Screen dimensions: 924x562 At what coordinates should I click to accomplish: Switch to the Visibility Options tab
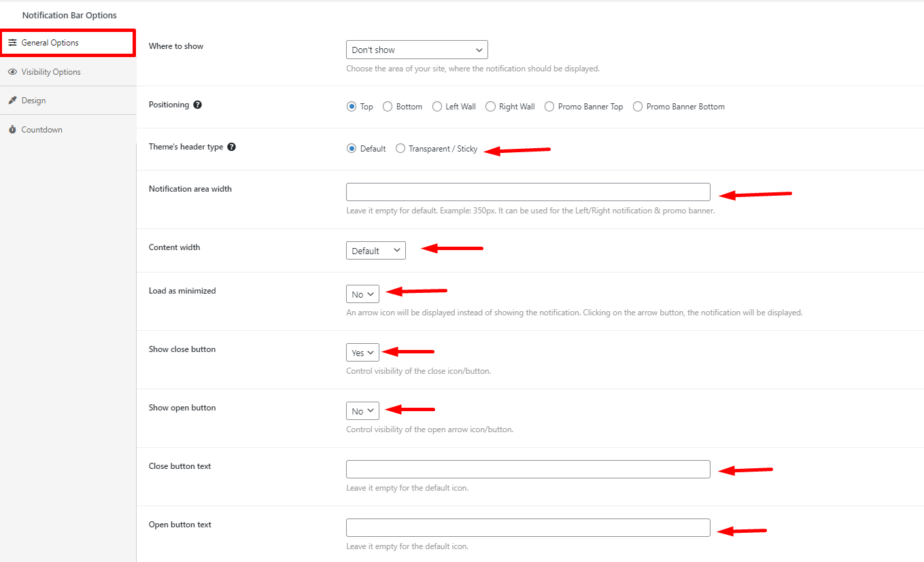click(x=51, y=72)
